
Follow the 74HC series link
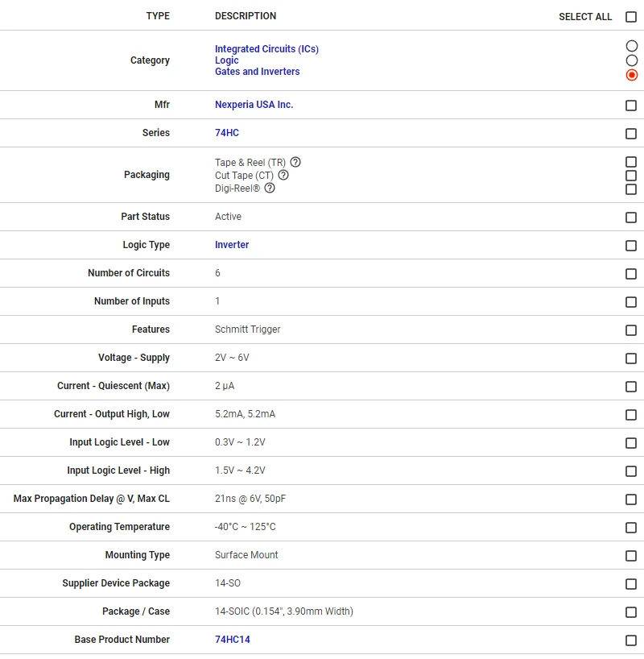point(227,133)
